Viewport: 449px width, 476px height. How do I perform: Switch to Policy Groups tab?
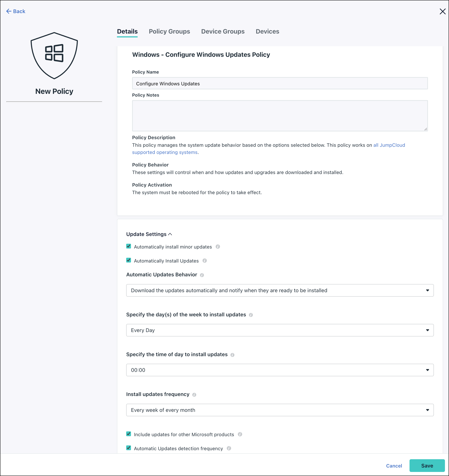[169, 31]
